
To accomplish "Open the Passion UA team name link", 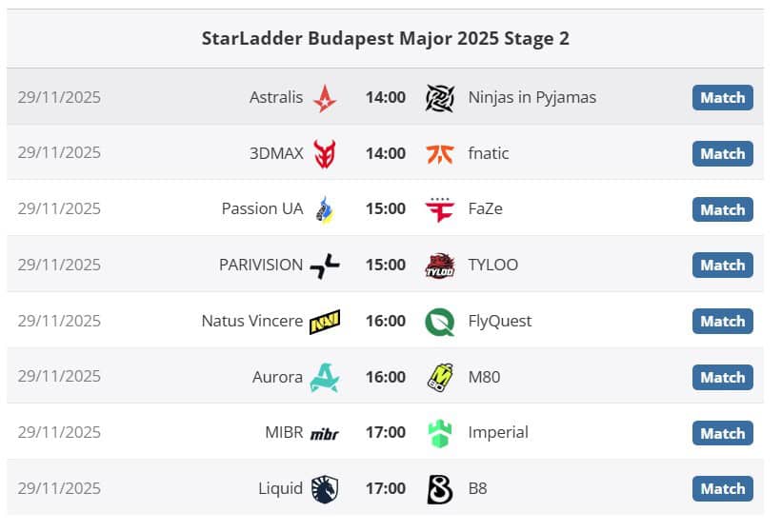I will click(262, 209).
